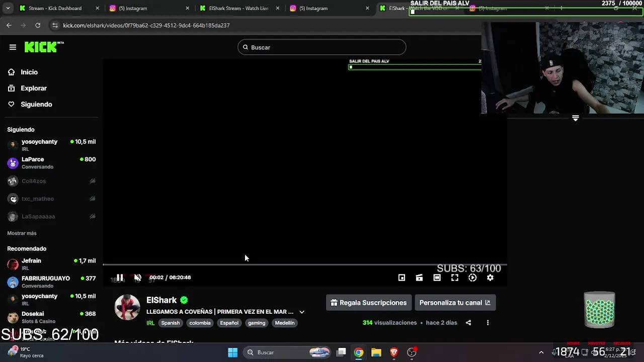Close the ElShark Stream - Watch Live tab
This screenshot has height=362, width=644.
coord(277,8)
